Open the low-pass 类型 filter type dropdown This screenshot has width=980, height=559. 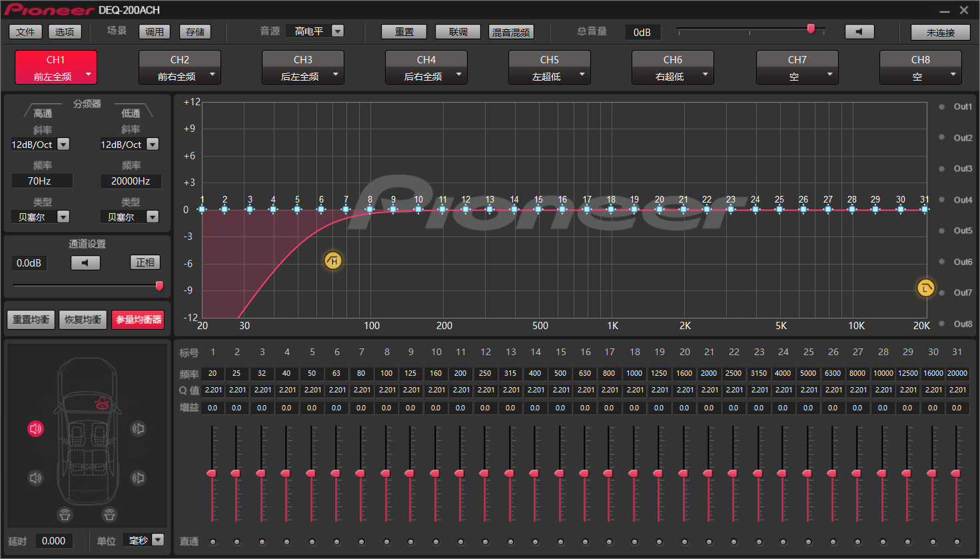[x=153, y=217]
